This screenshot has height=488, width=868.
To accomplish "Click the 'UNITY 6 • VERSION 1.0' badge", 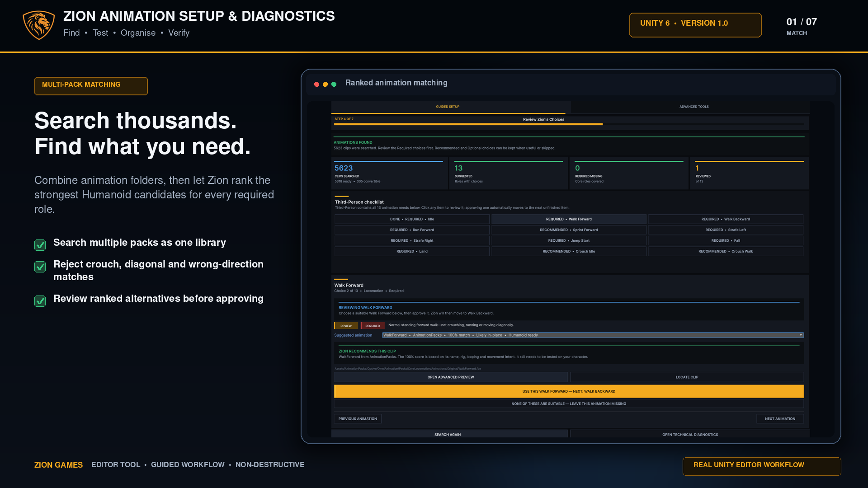I will click(695, 25).
